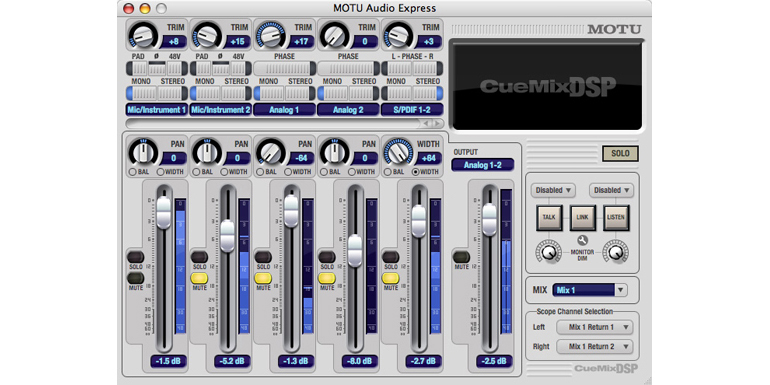Click the Analog 2 channel name
Viewport: 770px width, 385px height.
tap(348, 110)
